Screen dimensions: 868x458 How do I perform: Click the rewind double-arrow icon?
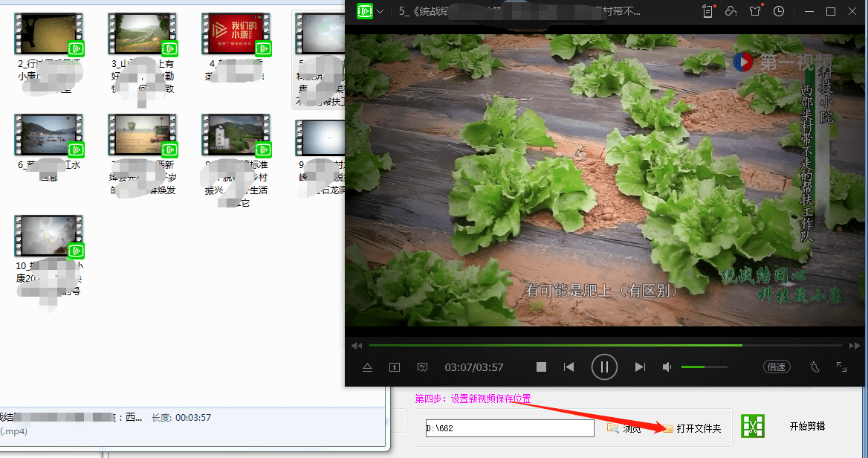pos(357,346)
